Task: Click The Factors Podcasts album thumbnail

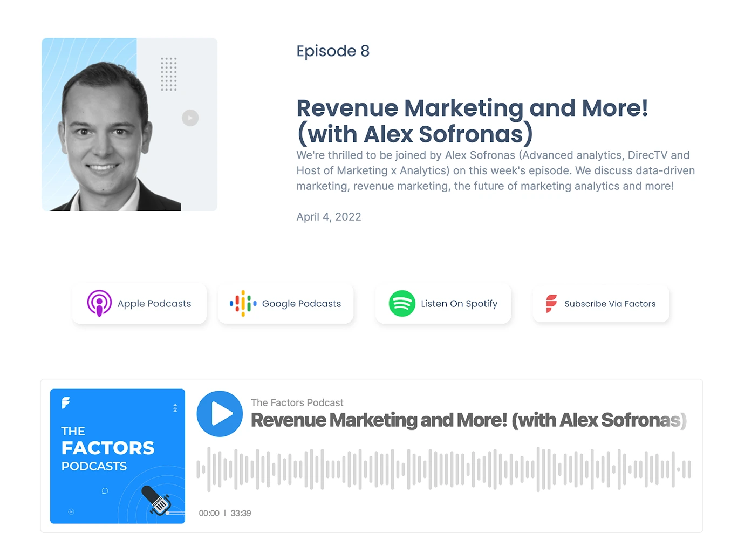Action: pyautogui.click(x=117, y=456)
